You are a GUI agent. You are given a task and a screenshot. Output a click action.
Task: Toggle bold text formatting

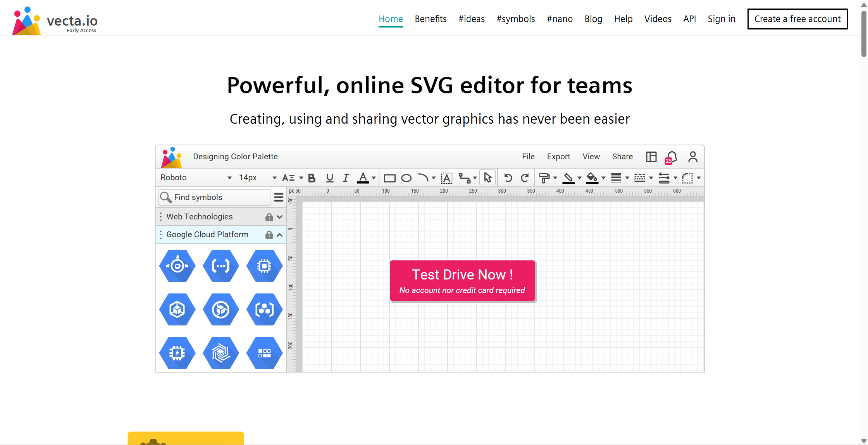(312, 178)
